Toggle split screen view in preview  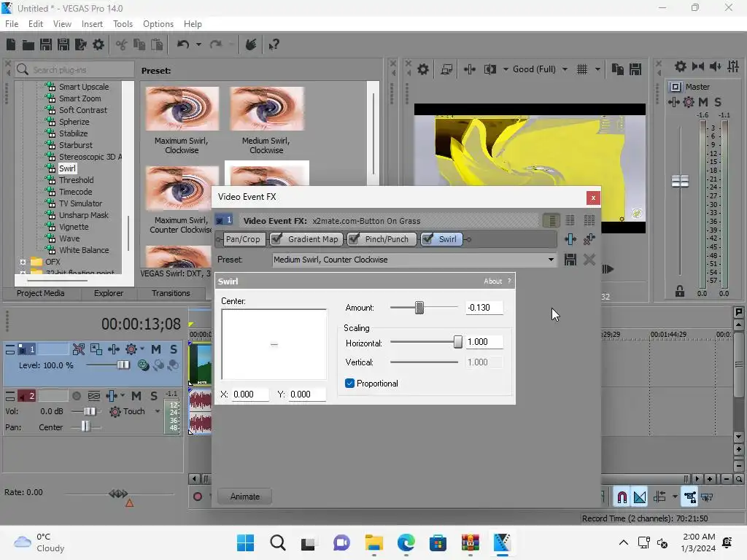(x=490, y=69)
